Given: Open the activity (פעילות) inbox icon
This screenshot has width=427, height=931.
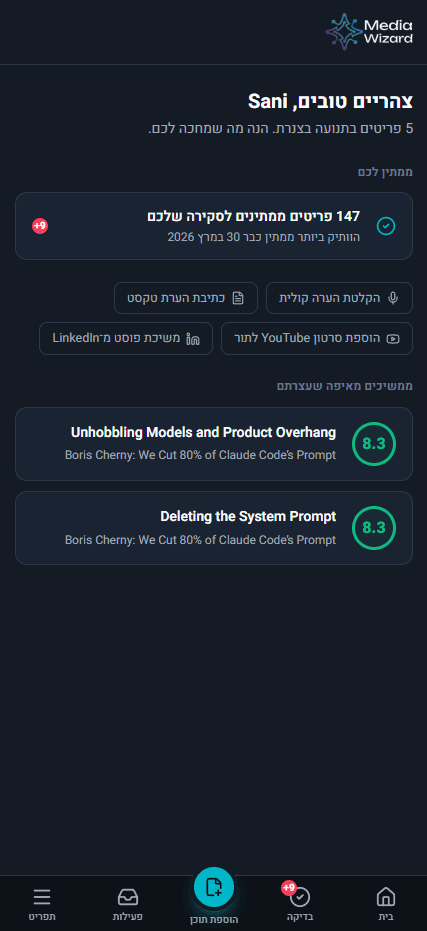Looking at the screenshot, I should (128, 897).
